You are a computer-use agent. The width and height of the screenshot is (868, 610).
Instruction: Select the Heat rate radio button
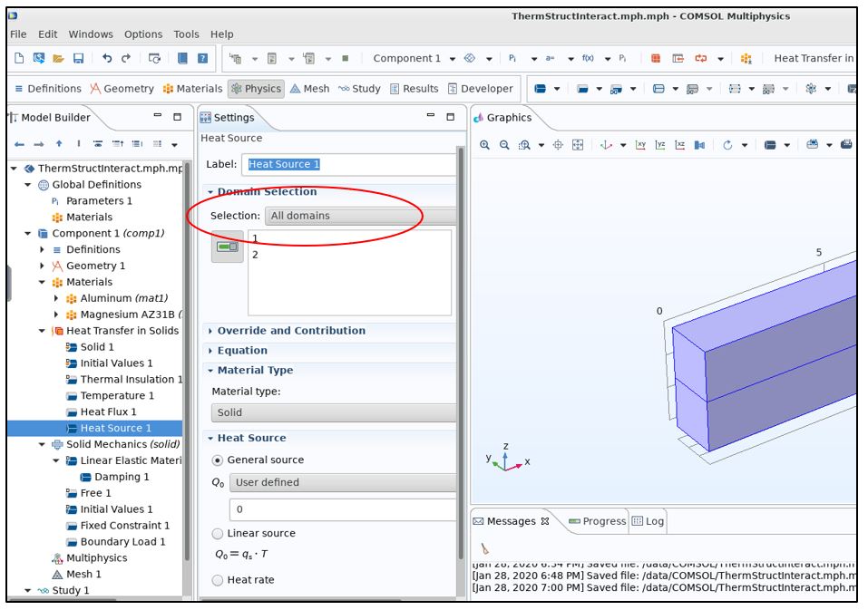point(218,580)
